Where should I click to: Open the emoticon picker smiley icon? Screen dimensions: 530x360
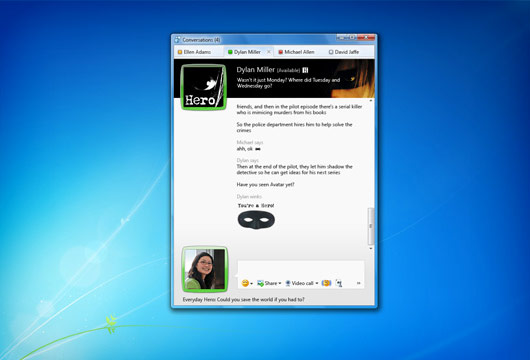[245, 283]
